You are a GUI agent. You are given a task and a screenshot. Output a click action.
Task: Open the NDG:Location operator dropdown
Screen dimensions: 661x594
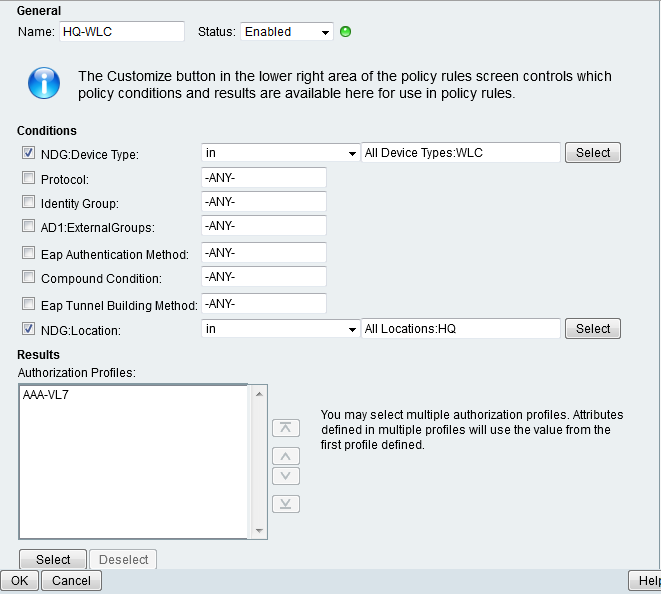click(280, 329)
